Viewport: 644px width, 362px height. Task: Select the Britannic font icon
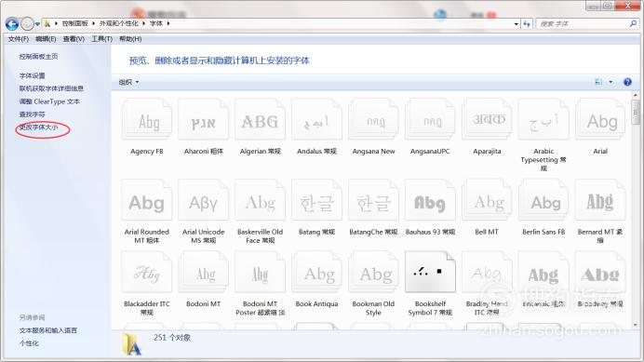(x=543, y=273)
